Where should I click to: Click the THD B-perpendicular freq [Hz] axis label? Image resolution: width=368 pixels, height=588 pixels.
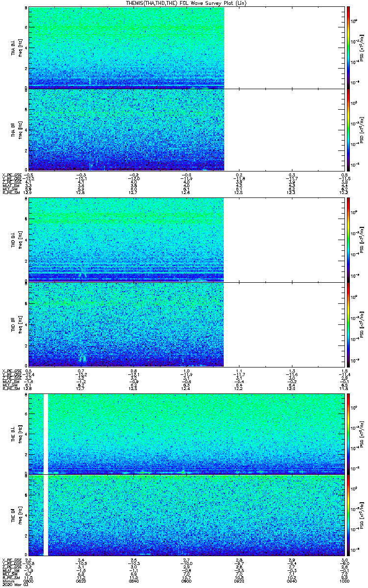point(21,240)
